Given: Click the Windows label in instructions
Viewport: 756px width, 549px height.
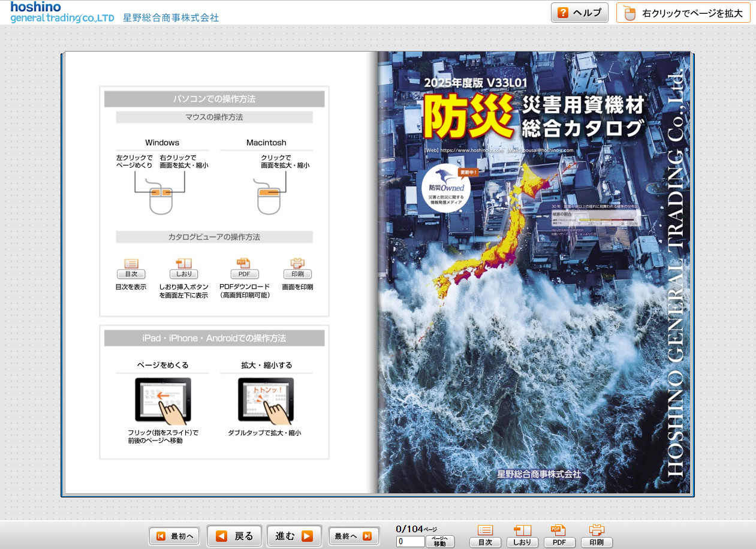Looking at the screenshot, I should [x=162, y=143].
